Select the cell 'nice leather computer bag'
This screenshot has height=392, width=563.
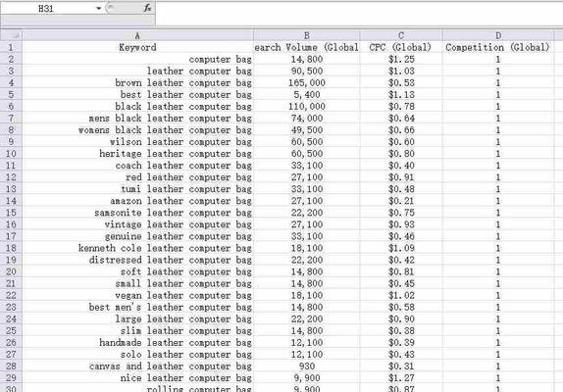click(137, 378)
